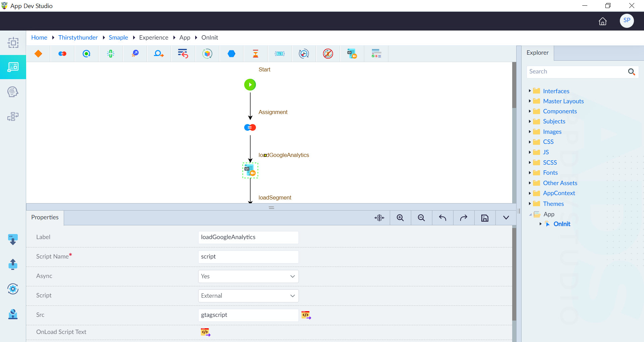Select the blue hexagon tool in toolbar
Screen dimensions: 644x342
231,54
